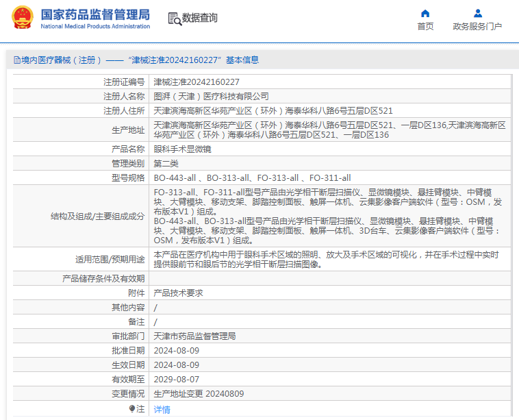Select registration number value 津械注准20242160227 in table
This screenshot has width=519, height=420.
[197, 82]
